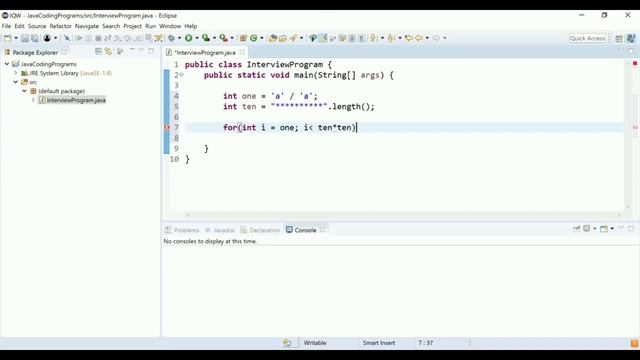This screenshot has height=360, width=640.
Task: Expand the InterviewProgram.java tree node
Action: tap(33, 100)
